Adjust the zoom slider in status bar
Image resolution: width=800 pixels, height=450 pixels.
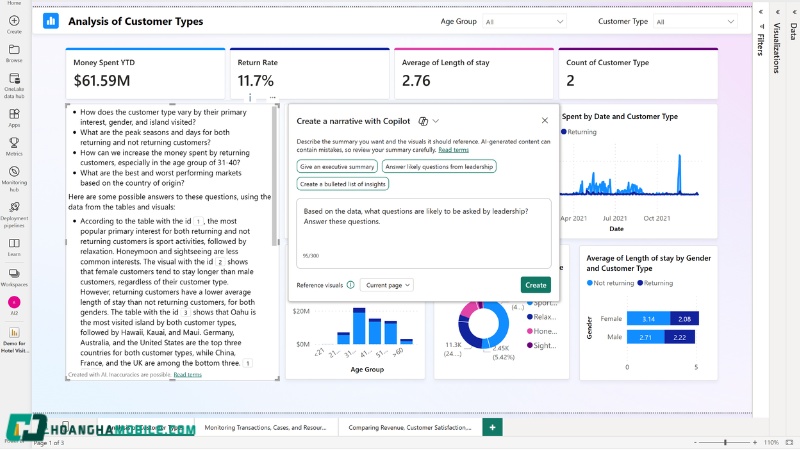727,442
